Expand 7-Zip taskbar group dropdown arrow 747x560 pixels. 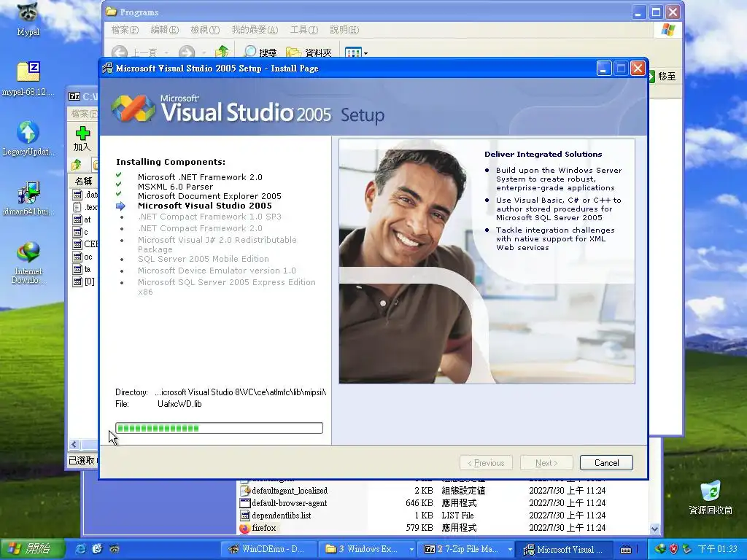[510, 550]
